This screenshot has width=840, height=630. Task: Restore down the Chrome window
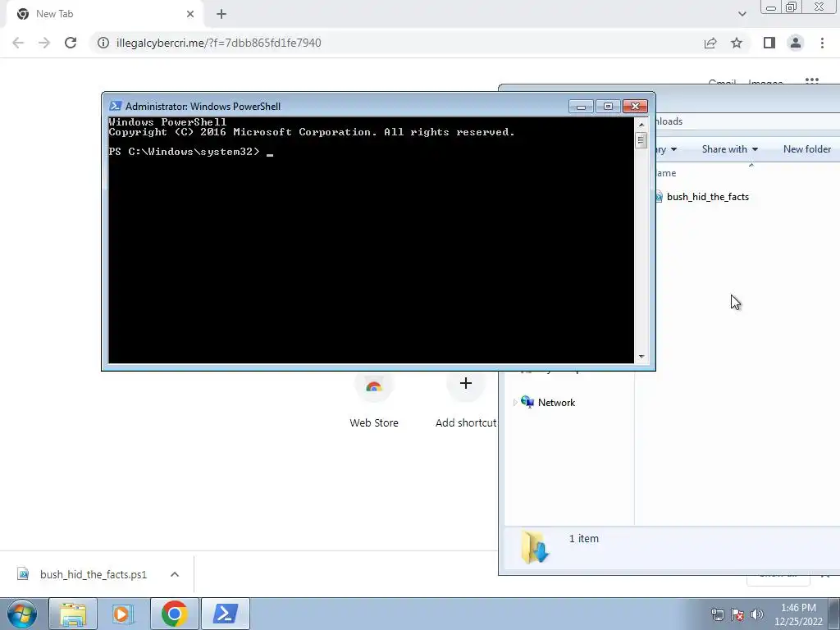pos(792,7)
